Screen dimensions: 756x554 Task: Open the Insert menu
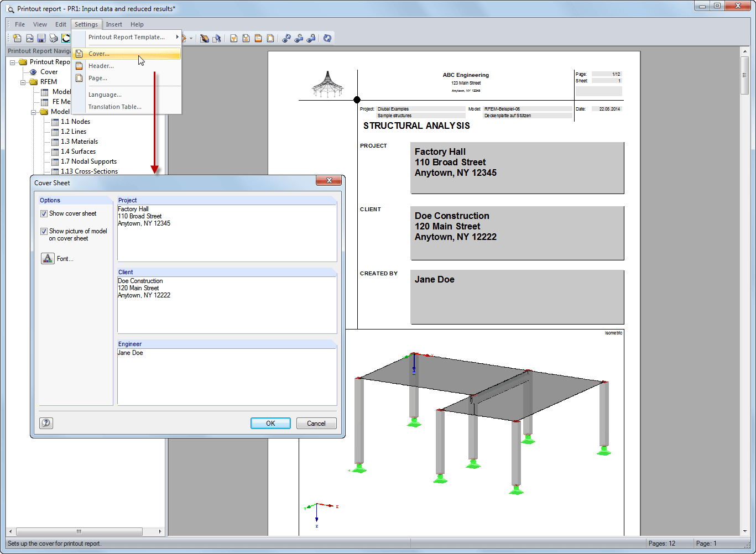point(114,24)
